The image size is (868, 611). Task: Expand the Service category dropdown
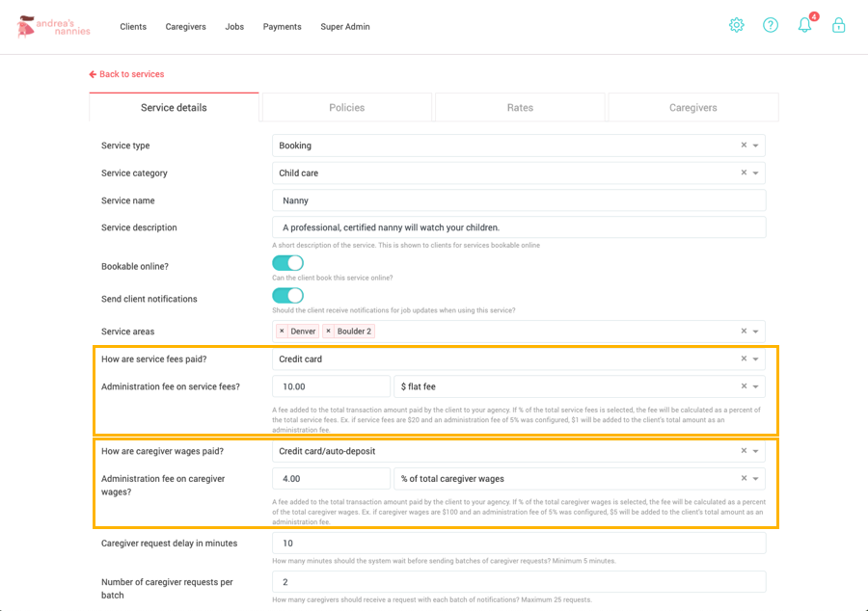pos(755,173)
